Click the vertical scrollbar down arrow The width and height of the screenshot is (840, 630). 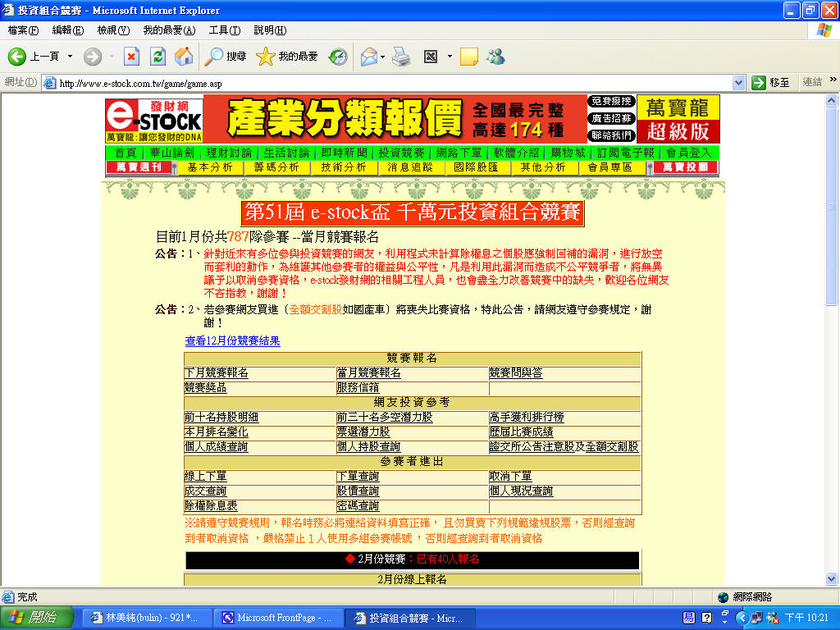pos(832,578)
